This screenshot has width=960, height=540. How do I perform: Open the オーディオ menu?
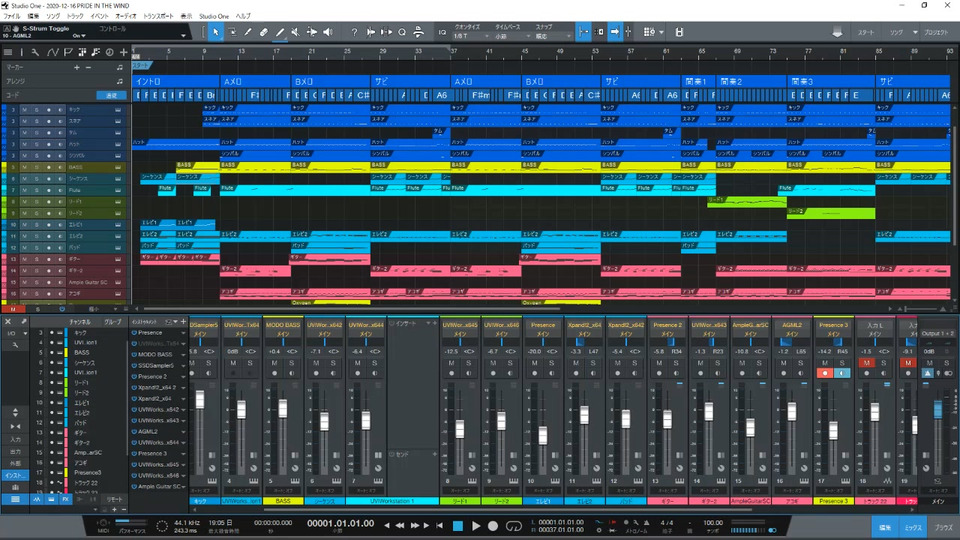[x=127, y=17]
